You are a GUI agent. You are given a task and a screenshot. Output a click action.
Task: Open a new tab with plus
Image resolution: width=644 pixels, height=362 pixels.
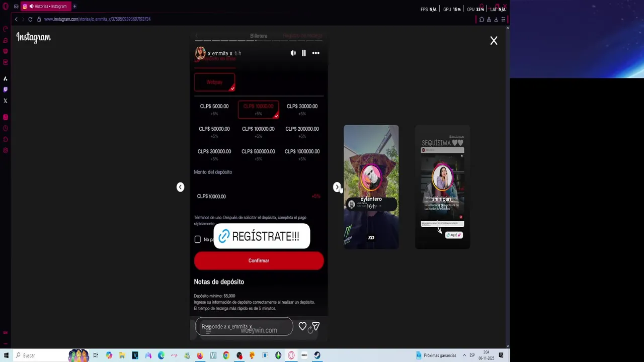click(x=74, y=7)
